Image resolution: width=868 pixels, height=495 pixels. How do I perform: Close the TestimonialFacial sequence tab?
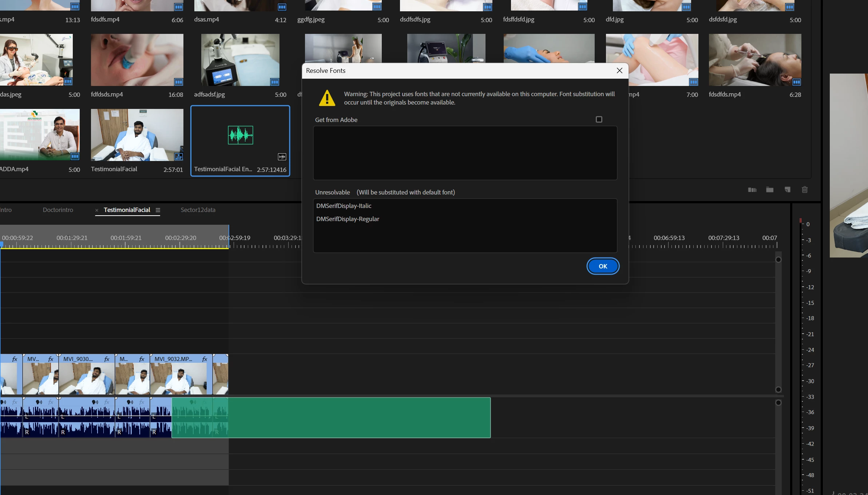[97, 210]
